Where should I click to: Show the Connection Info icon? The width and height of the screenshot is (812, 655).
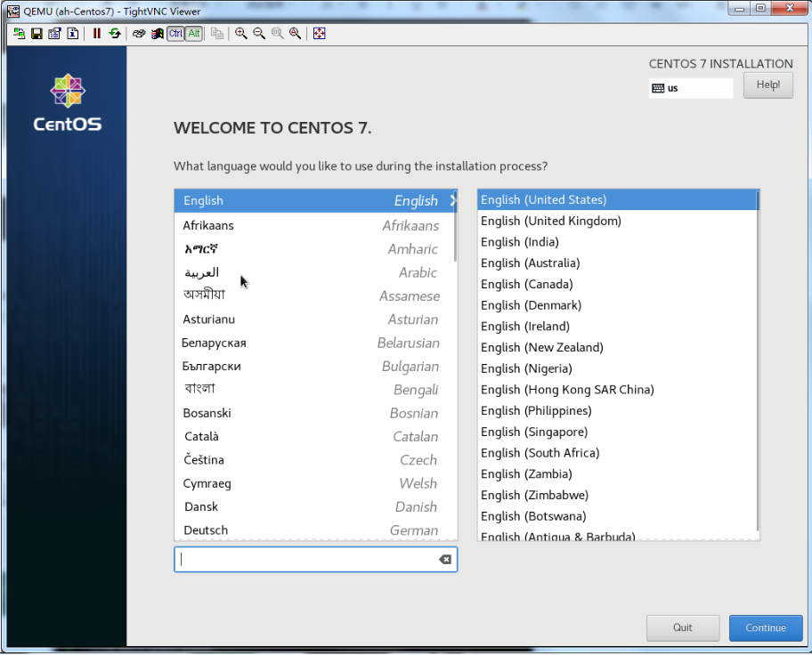[x=72, y=34]
